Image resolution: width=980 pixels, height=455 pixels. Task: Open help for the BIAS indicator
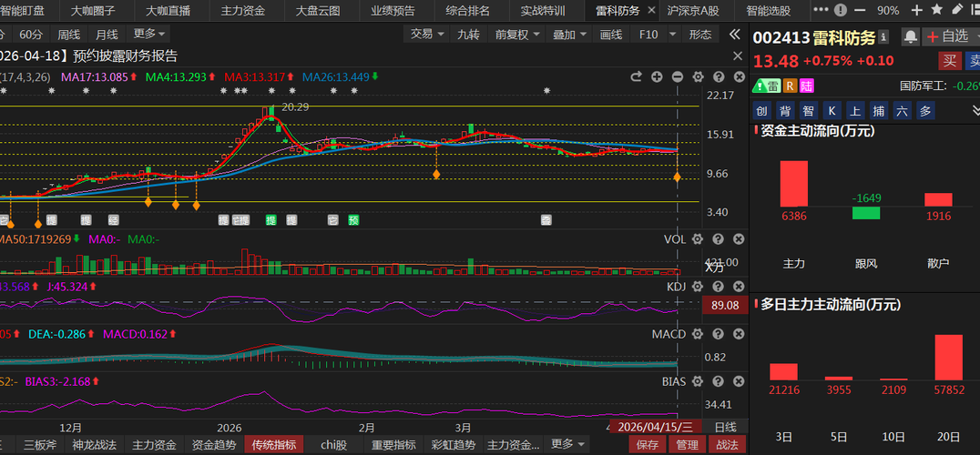[x=719, y=381]
